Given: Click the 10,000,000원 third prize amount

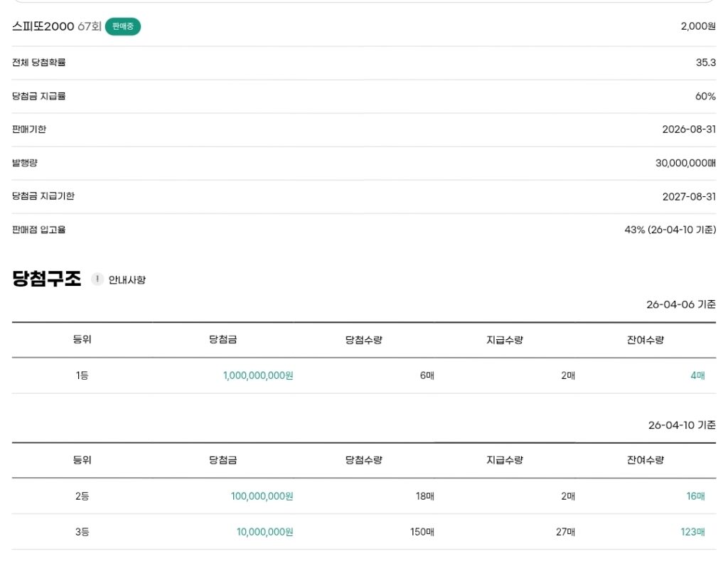Looking at the screenshot, I should (x=264, y=532).
